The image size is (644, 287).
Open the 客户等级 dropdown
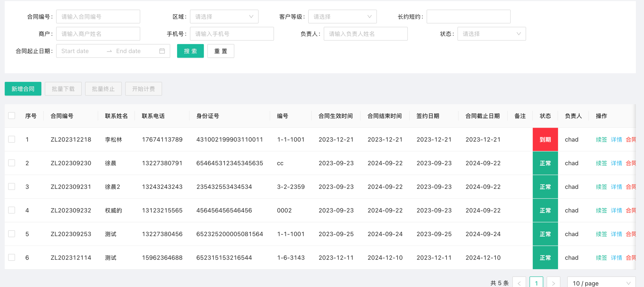tap(342, 17)
